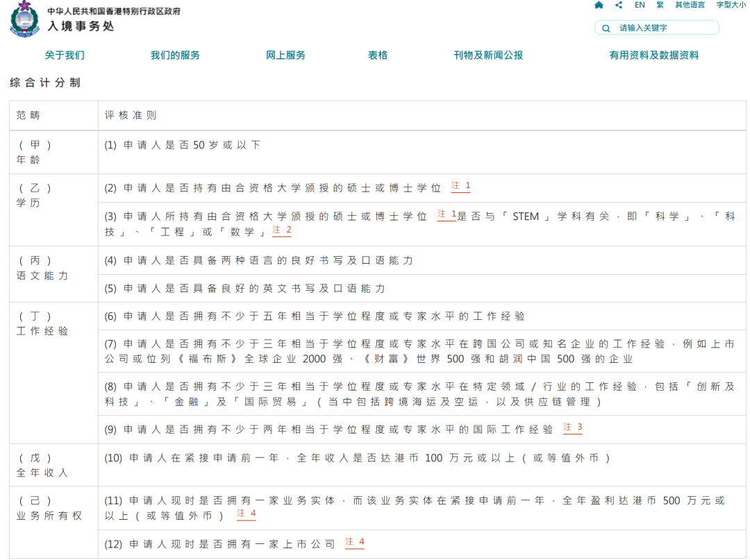The height and width of the screenshot is (560, 750).
Task: Switch to Traditional Chinese (繁)
Action: [660, 5]
